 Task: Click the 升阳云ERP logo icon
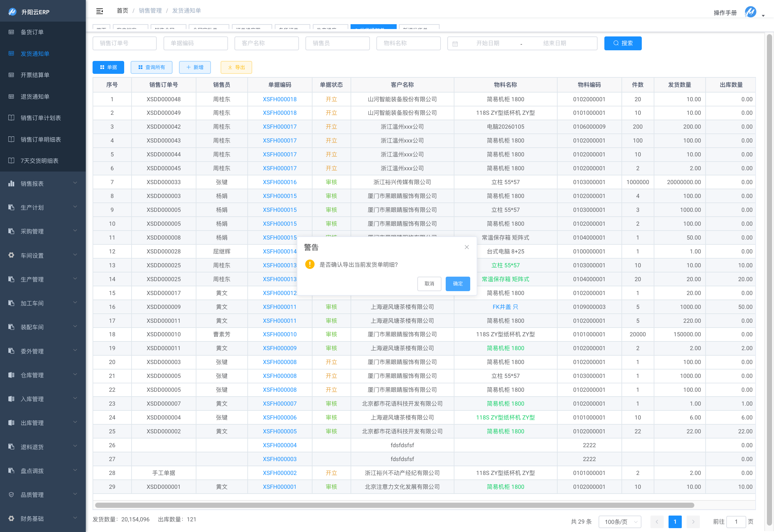tap(12, 12)
